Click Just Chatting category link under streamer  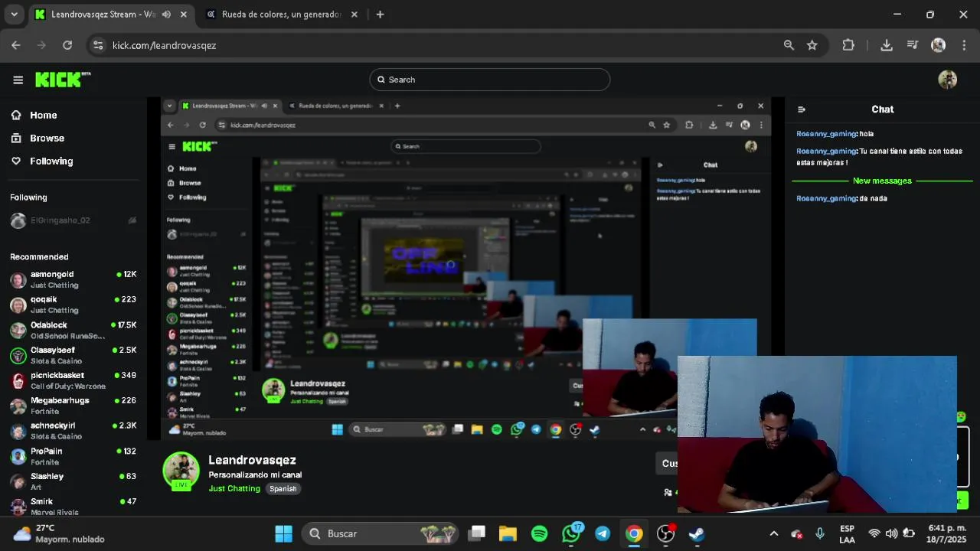tap(234, 488)
